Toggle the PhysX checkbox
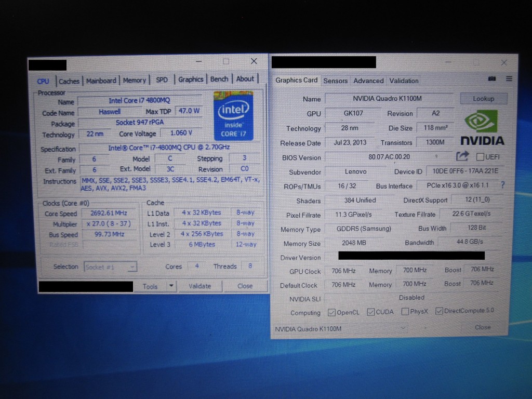The height and width of the screenshot is (399, 532). pyautogui.click(x=405, y=312)
